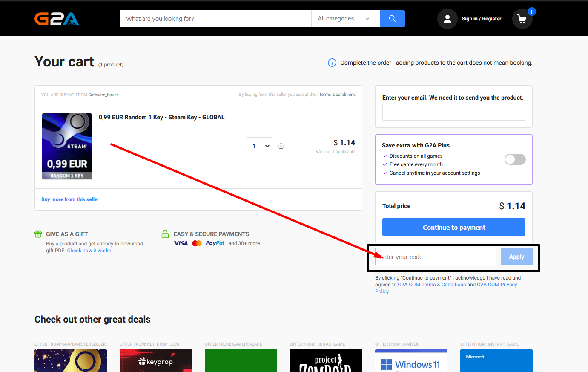Click the user profile avatar icon
This screenshot has height=372, width=588.
pyautogui.click(x=447, y=19)
